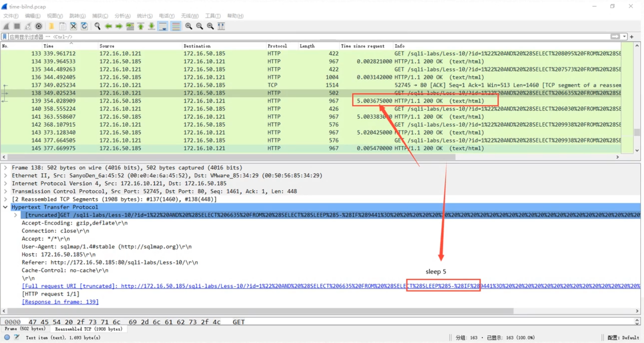Open Find a packet magnifier icon
Image resolution: width=644 pixels, height=343 pixels.
97,26
